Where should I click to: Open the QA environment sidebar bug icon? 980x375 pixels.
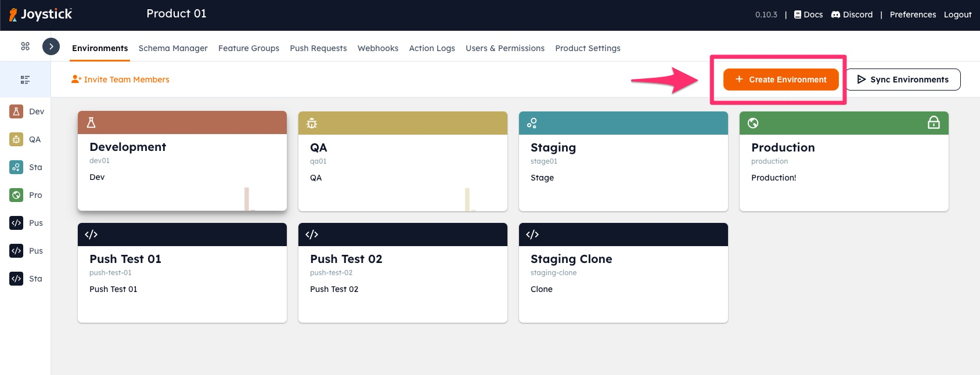click(16, 139)
